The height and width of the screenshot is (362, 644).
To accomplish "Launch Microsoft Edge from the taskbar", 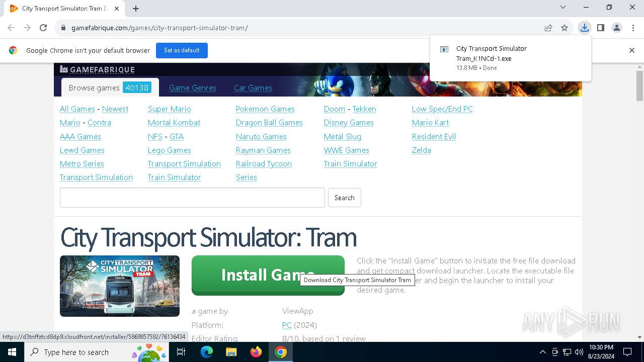I will [x=207, y=352].
